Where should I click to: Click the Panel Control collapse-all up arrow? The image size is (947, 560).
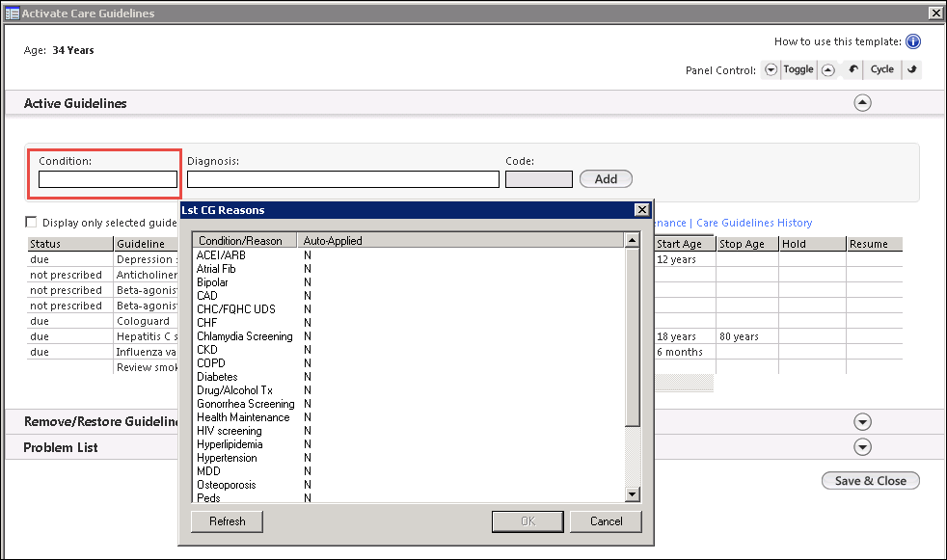[827, 70]
